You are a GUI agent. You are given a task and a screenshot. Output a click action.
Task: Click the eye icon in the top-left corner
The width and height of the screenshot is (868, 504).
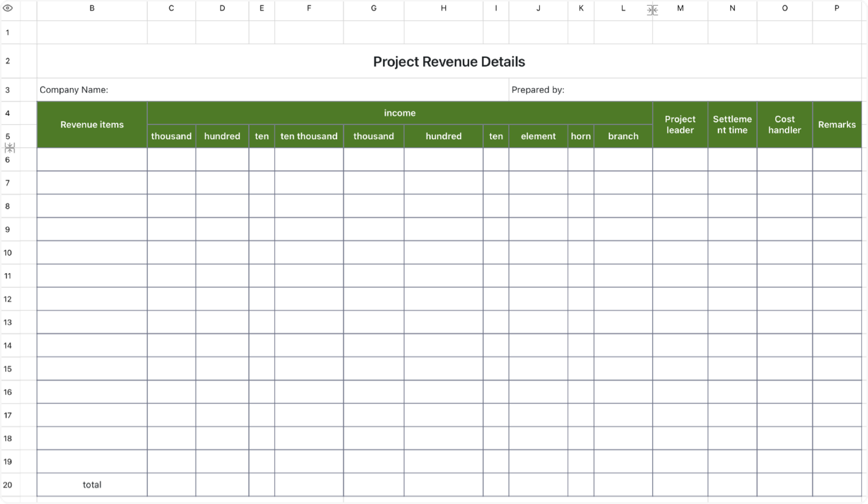click(8, 8)
